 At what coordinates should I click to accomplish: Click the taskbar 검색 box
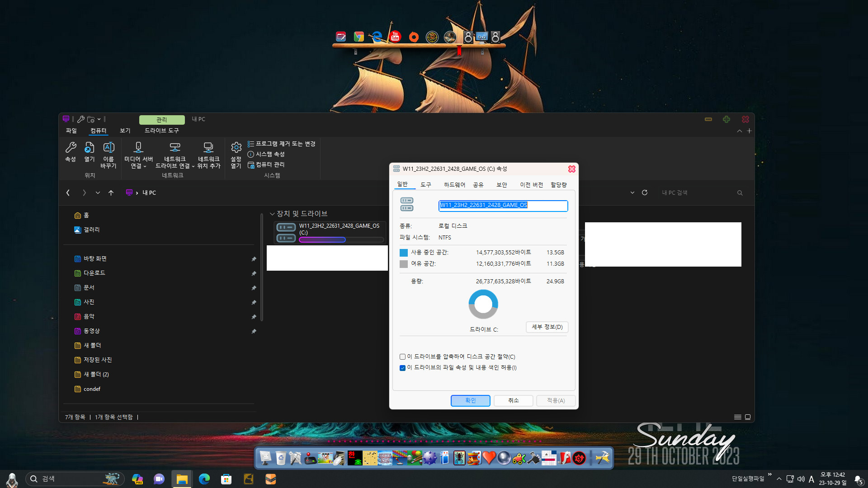click(75, 479)
